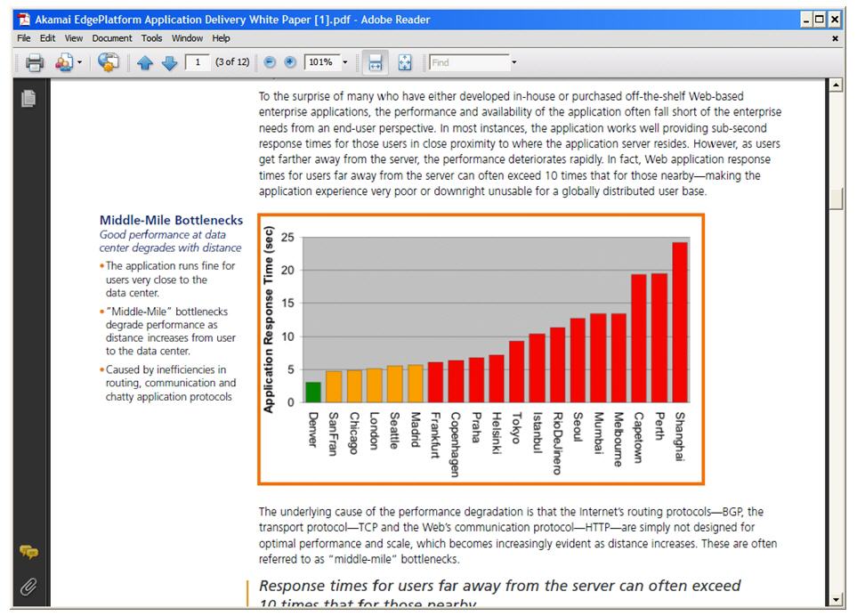This screenshot has width=857, height=616.
Task: Open the Comments panel in sidebar
Action: pyautogui.click(x=28, y=552)
